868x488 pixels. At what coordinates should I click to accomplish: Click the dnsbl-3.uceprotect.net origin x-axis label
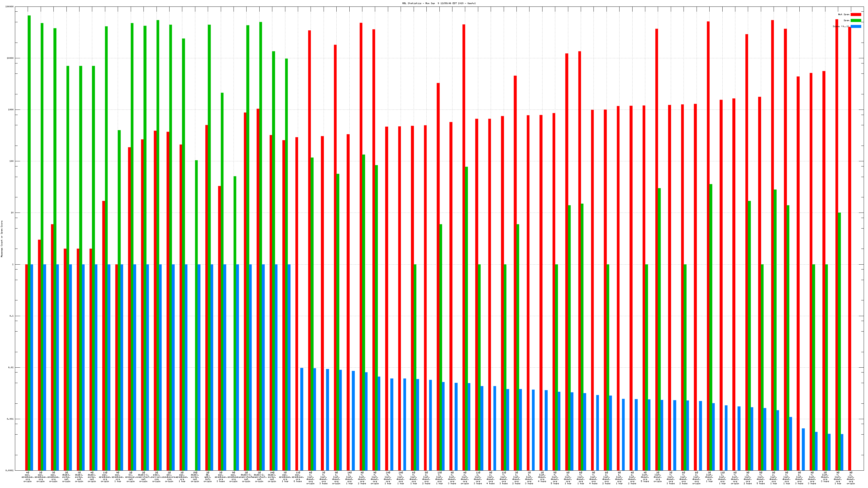(246, 477)
